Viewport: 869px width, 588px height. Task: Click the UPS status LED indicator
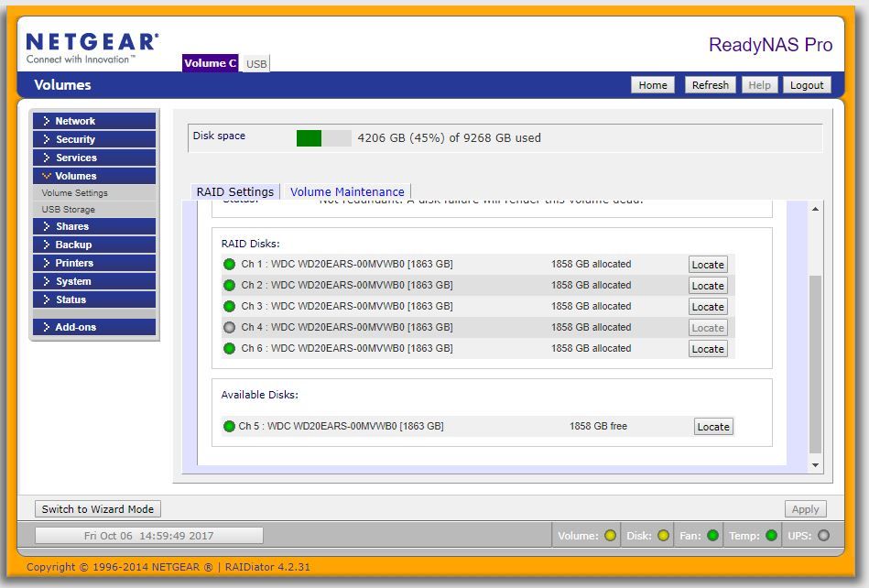[823, 536]
